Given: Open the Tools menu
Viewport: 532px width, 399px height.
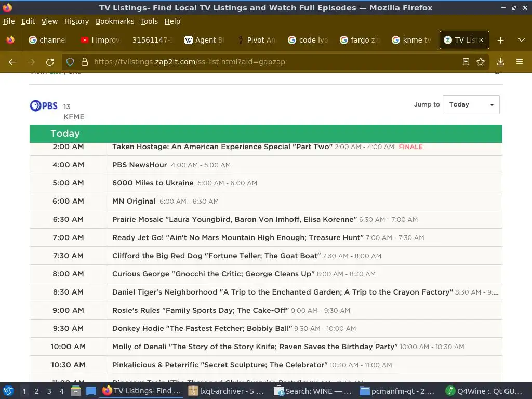Looking at the screenshot, I should (x=149, y=21).
